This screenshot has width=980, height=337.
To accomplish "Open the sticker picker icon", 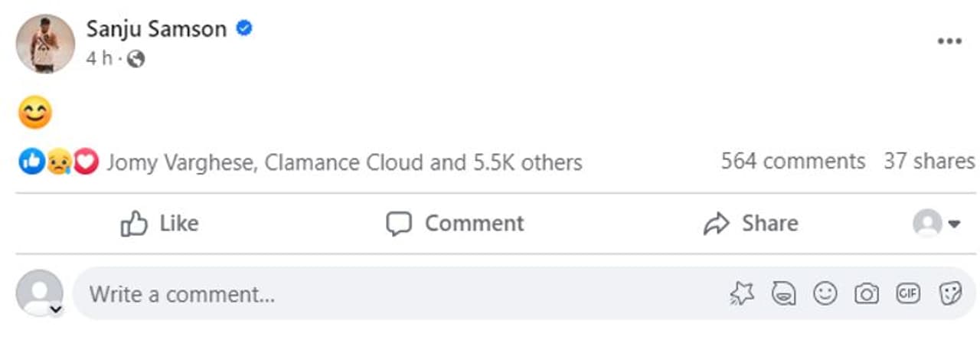I will tap(949, 293).
